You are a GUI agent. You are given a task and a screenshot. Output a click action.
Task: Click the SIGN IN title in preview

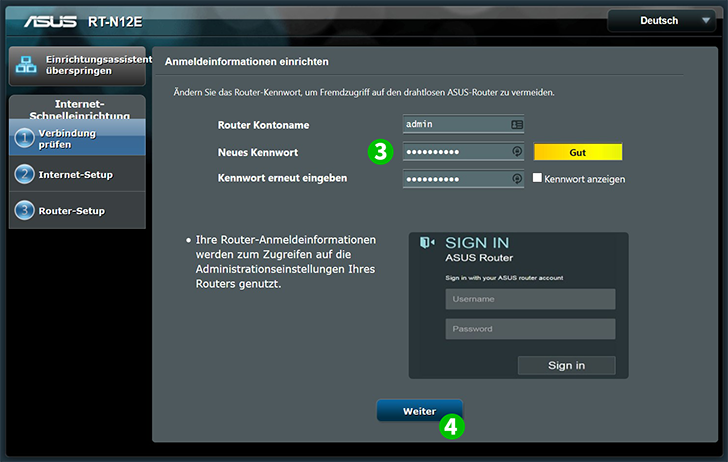pyautogui.click(x=477, y=242)
